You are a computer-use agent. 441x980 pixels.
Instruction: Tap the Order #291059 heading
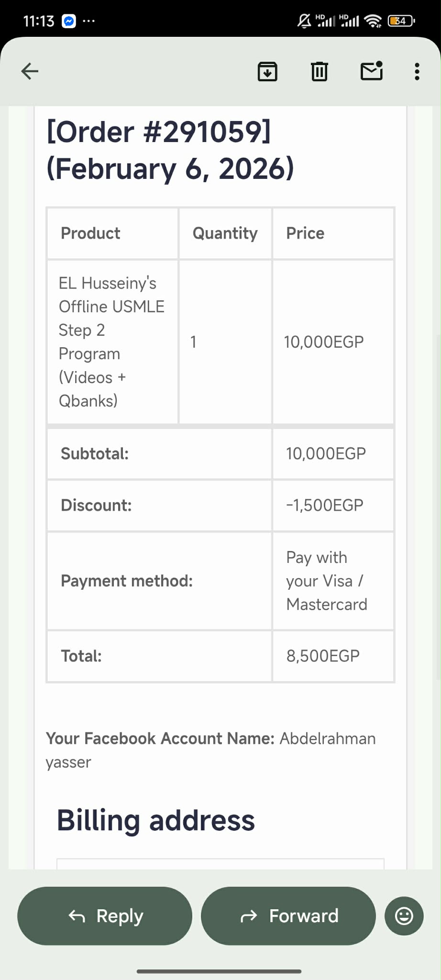(x=159, y=132)
